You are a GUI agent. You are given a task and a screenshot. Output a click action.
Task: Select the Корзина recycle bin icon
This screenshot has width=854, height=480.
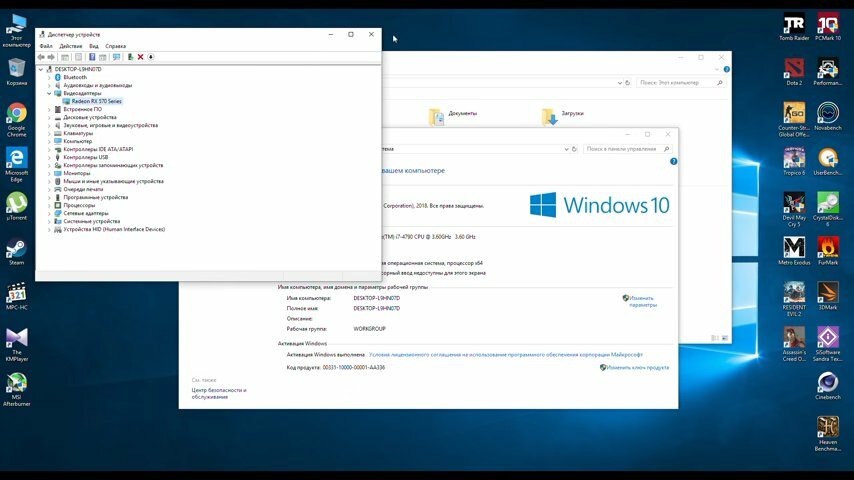click(16, 72)
